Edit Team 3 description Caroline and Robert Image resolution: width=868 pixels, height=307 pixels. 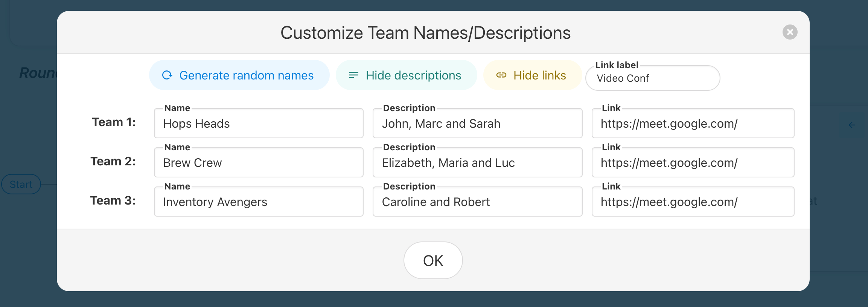click(x=477, y=202)
